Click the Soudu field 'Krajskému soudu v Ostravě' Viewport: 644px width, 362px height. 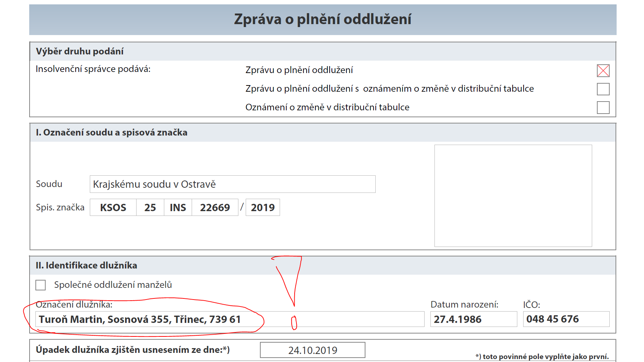coord(233,184)
